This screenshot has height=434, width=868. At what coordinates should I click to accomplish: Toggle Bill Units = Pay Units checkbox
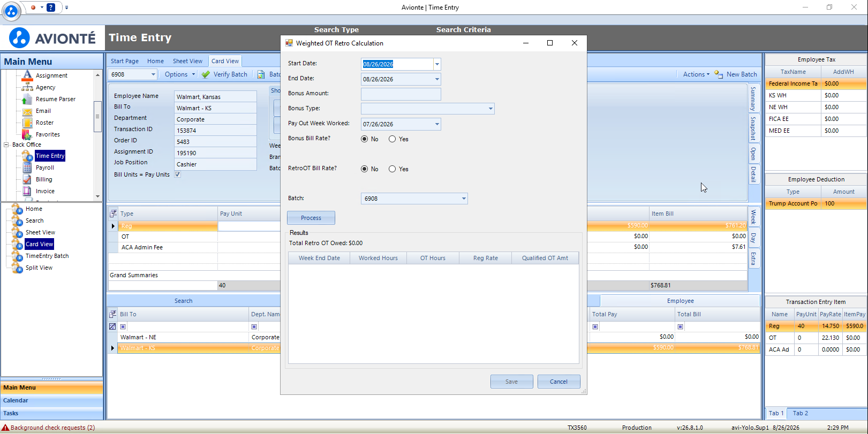point(178,174)
